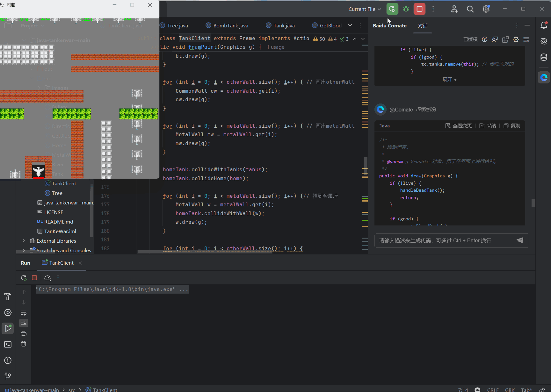Viewport: 551px width, 392px height.
Task: Expand the collapsed code block 展开
Action: click(449, 79)
